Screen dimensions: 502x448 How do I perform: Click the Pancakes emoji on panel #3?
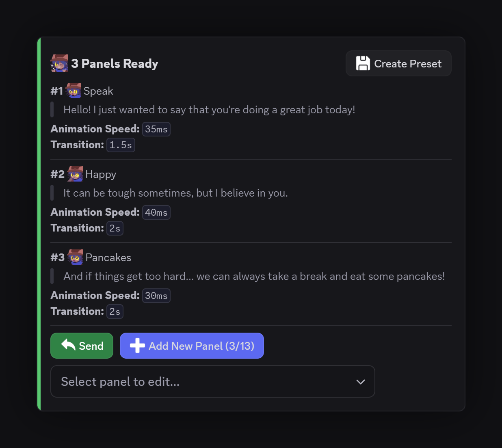coord(75,257)
